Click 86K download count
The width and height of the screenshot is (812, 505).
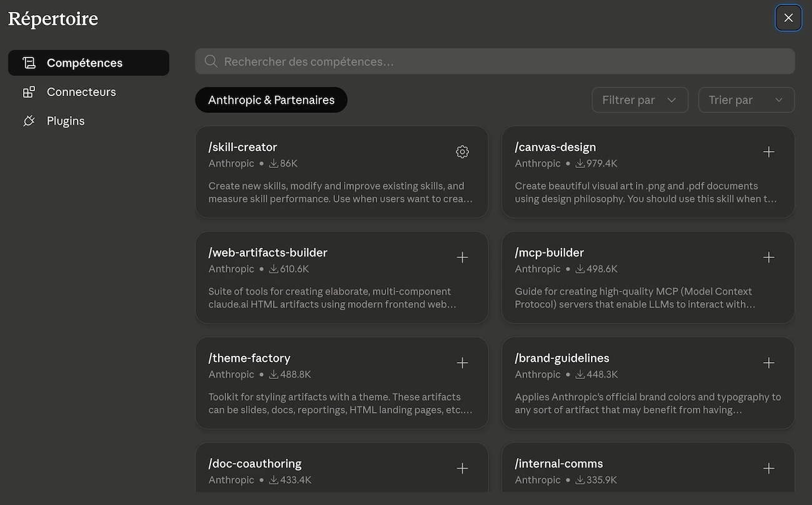[x=289, y=164]
